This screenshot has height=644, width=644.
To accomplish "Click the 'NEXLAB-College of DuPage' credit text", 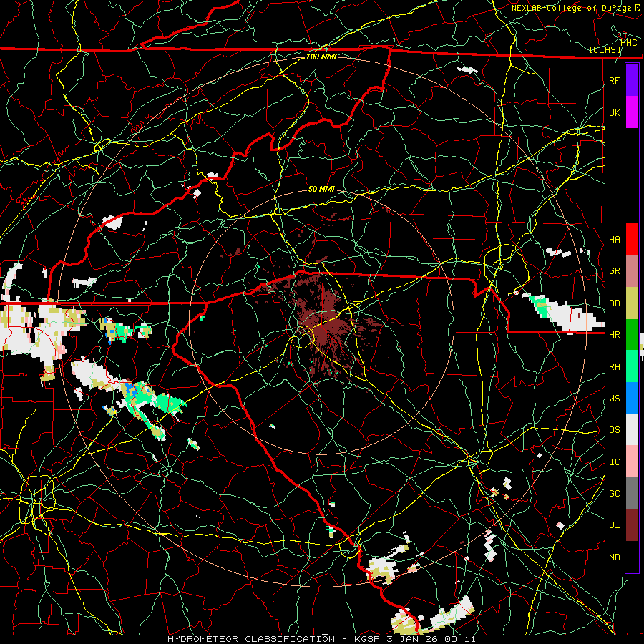I will pyautogui.click(x=571, y=8).
